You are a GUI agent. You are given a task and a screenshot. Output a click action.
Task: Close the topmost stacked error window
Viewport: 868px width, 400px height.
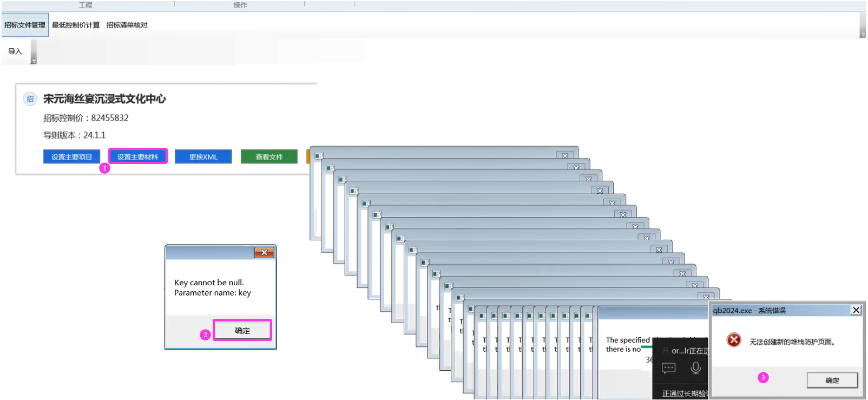click(564, 156)
